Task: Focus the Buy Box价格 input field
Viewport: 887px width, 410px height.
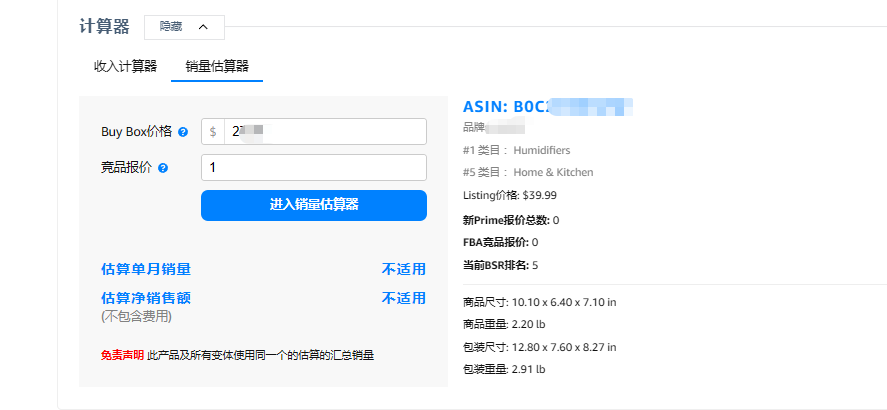Action: pyautogui.click(x=325, y=131)
